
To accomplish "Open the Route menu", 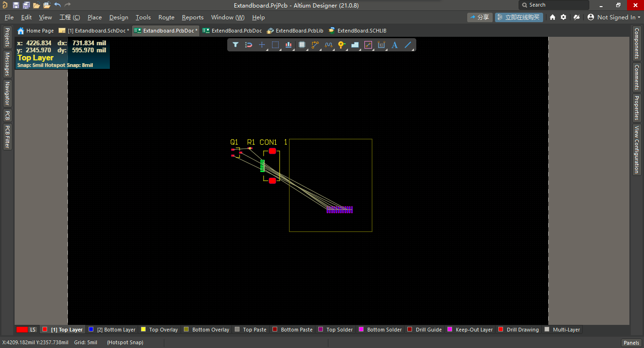I will (x=166, y=17).
